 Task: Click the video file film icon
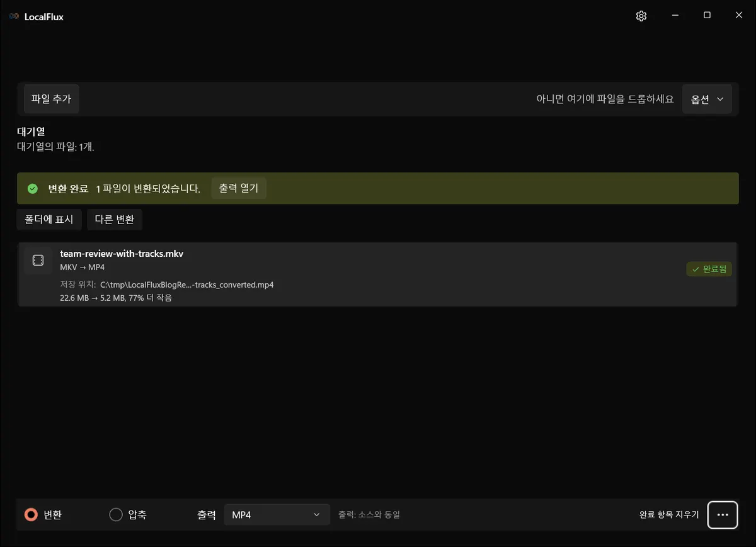point(38,261)
